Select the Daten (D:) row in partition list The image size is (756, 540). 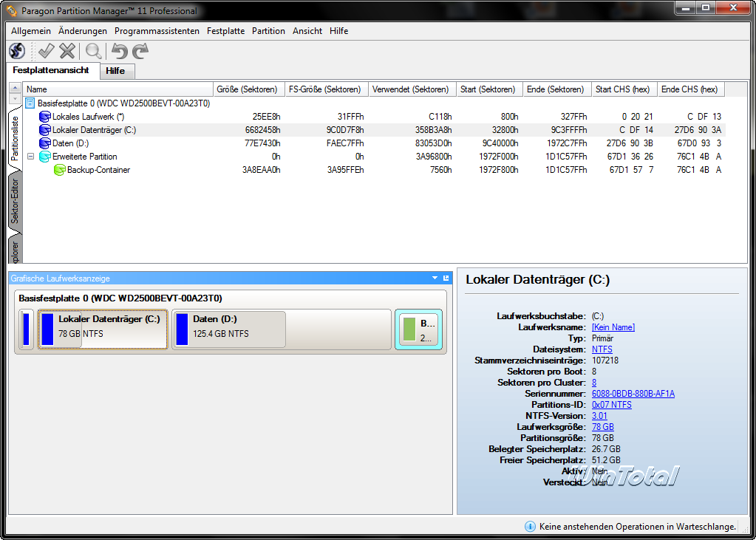pyautogui.click(x=374, y=143)
